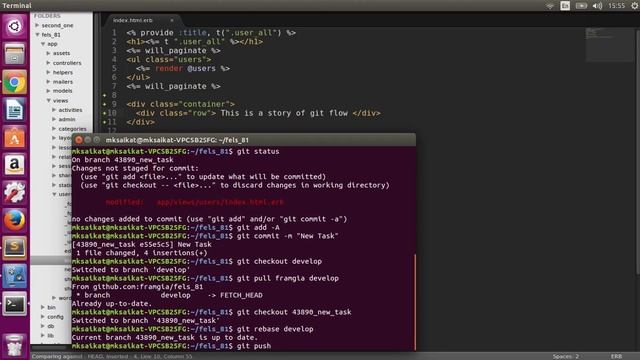Click the Sublime minimap preview

pos(610,44)
